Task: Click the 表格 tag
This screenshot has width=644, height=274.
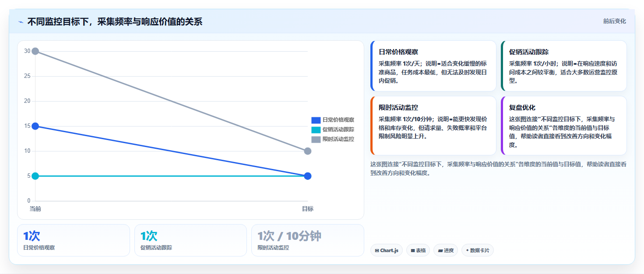Action: [418, 250]
